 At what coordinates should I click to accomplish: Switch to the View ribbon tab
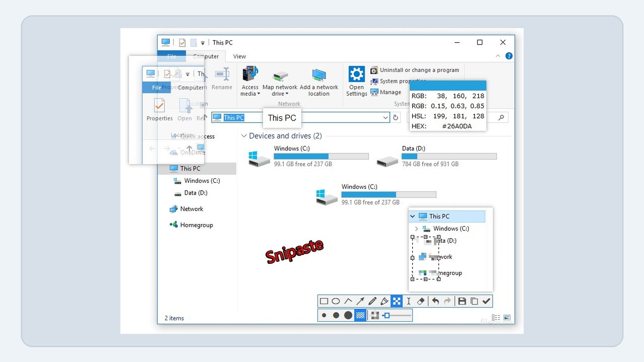pyautogui.click(x=239, y=56)
